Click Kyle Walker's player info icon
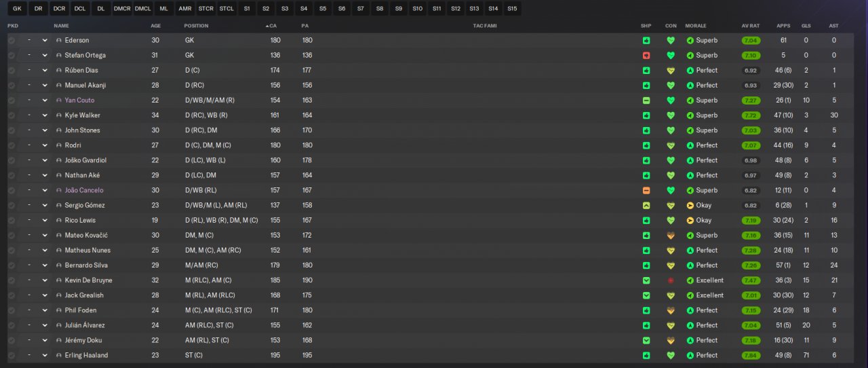Screen dimensions: 868x368 tap(59, 115)
